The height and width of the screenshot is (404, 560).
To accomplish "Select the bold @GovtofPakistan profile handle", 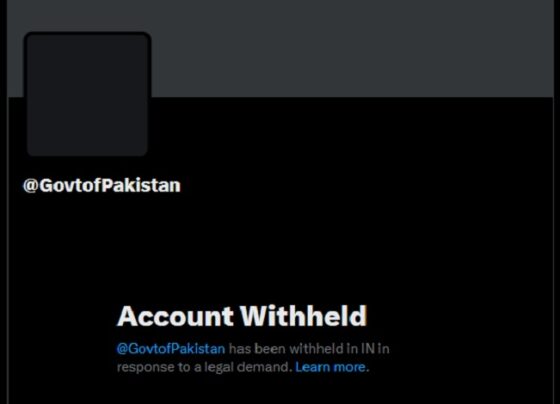I will click(102, 185).
